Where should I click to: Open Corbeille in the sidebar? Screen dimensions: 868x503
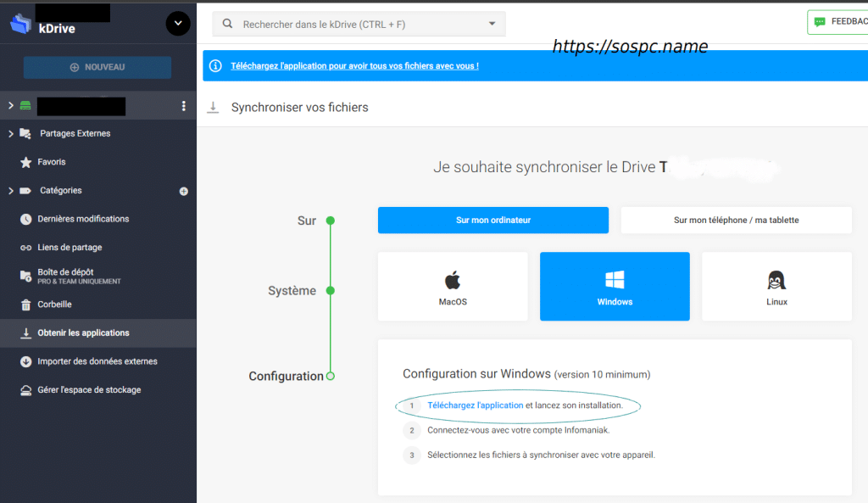54,305
